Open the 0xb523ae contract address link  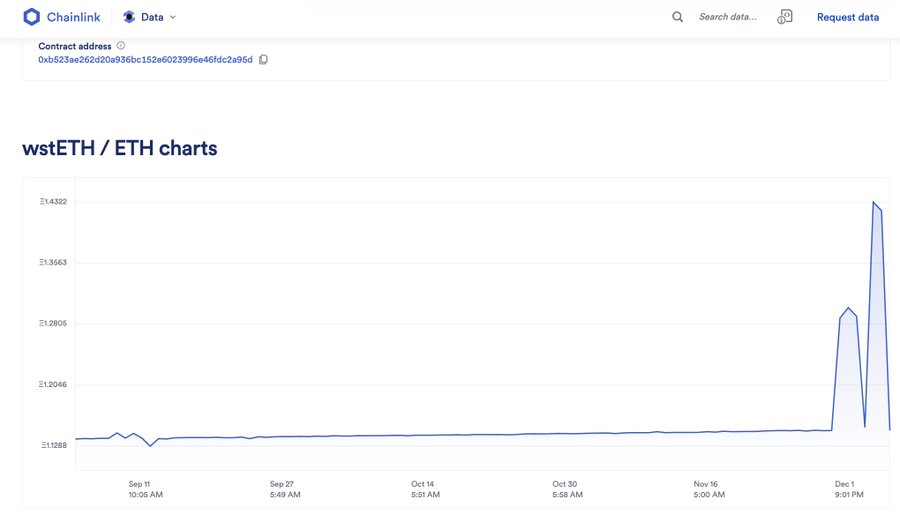pos(145,60)
